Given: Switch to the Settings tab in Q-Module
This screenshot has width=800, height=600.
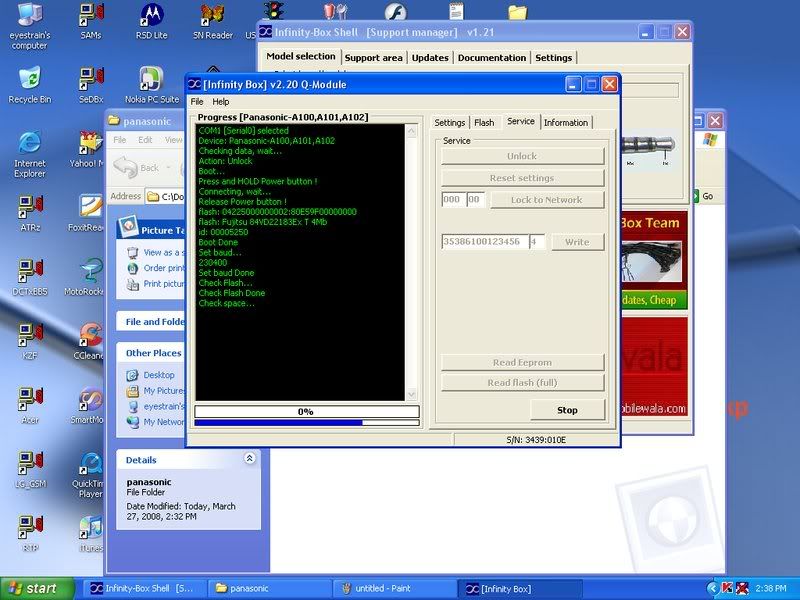Looking at the screenshot, I should click(x=449, y=122).
